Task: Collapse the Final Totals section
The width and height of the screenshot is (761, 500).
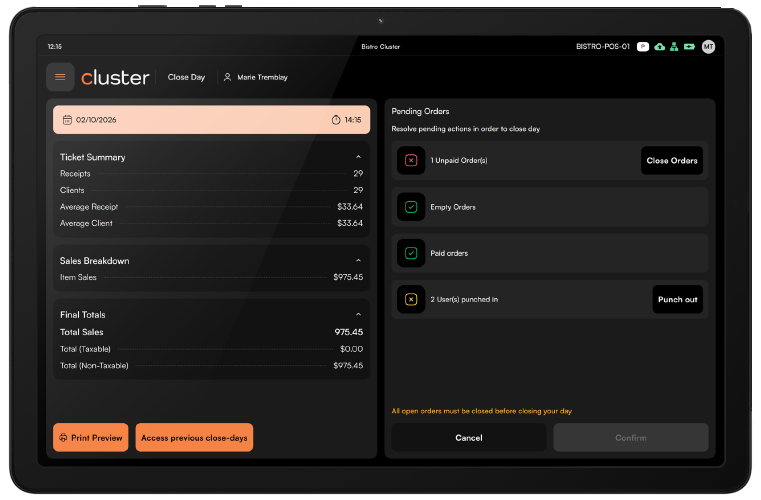Action: tap(358, 315)
